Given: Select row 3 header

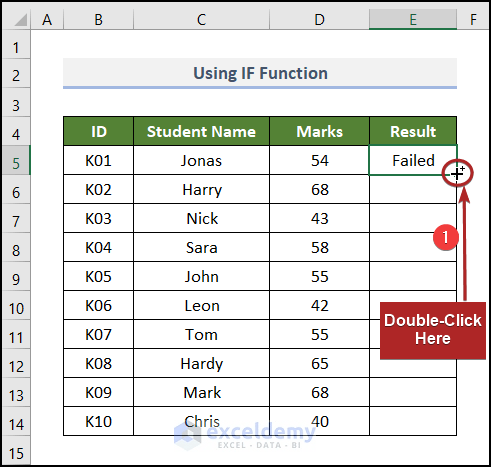Looking at the screenshot, I should point(16,103).
